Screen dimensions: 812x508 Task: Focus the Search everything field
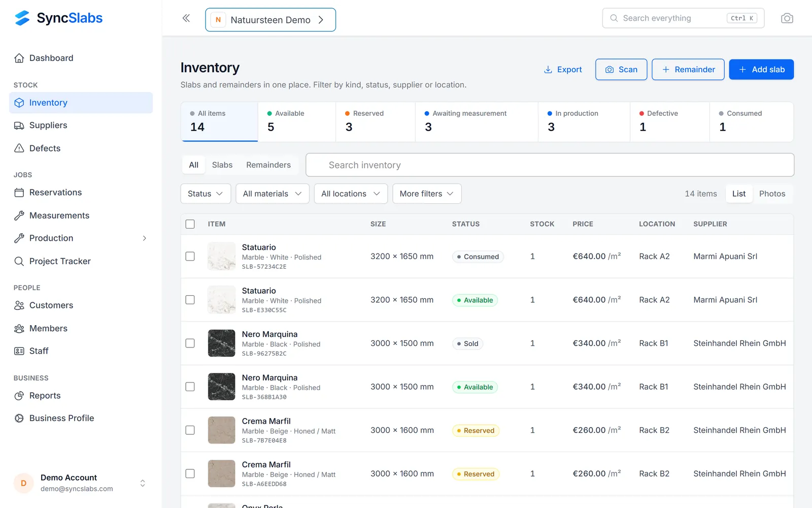click(683, 18)
